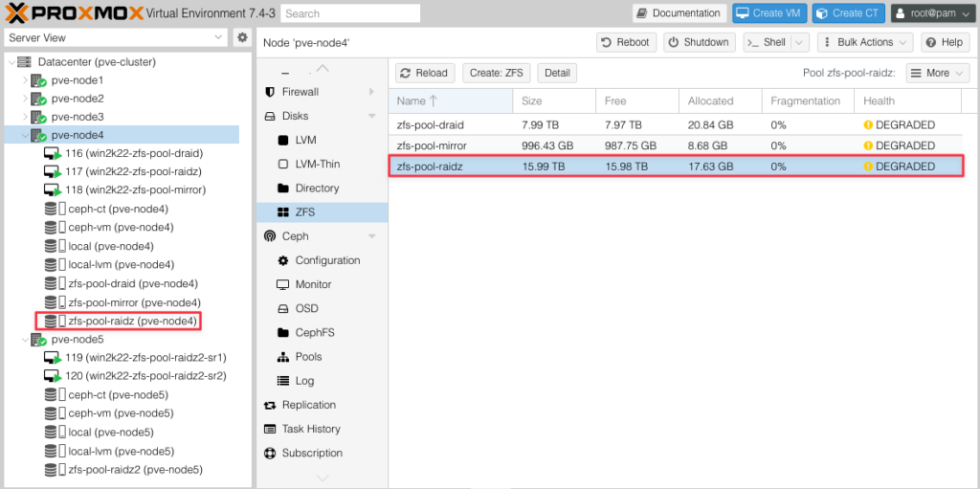Viewport: 980px width, 489px height.
Task: Click VM 118 monitor icon
Action: tap(53, 189)
